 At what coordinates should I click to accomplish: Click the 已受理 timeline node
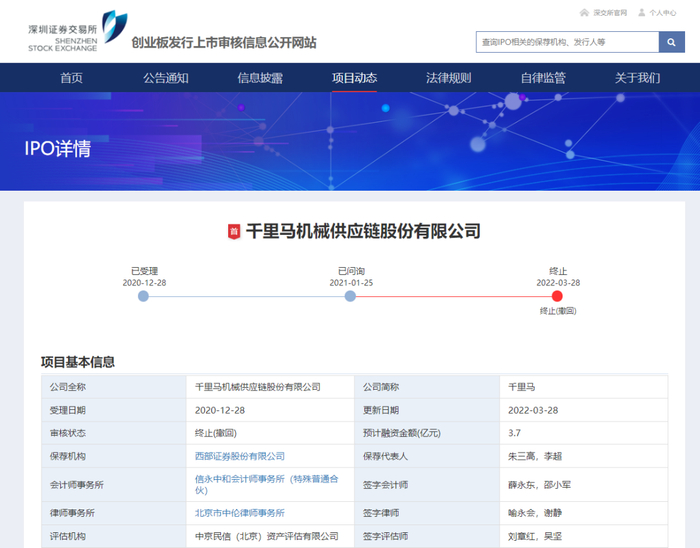tap(143, 296)
